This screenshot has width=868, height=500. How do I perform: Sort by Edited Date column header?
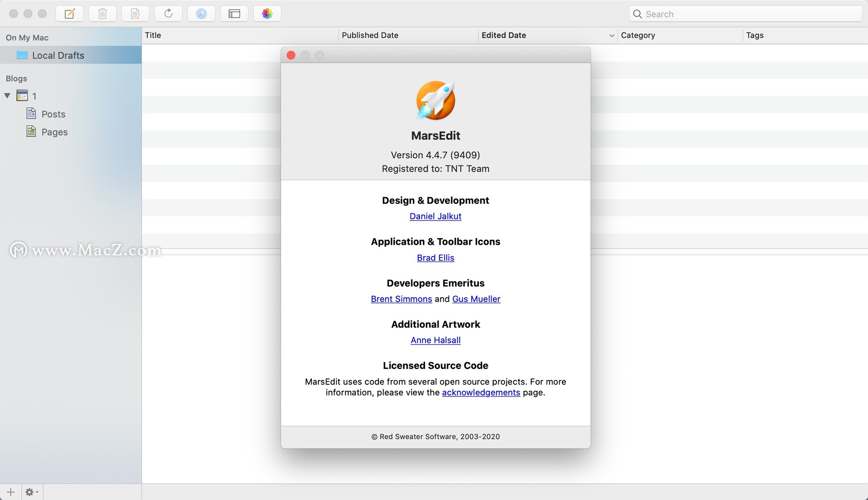click(548, 35)
